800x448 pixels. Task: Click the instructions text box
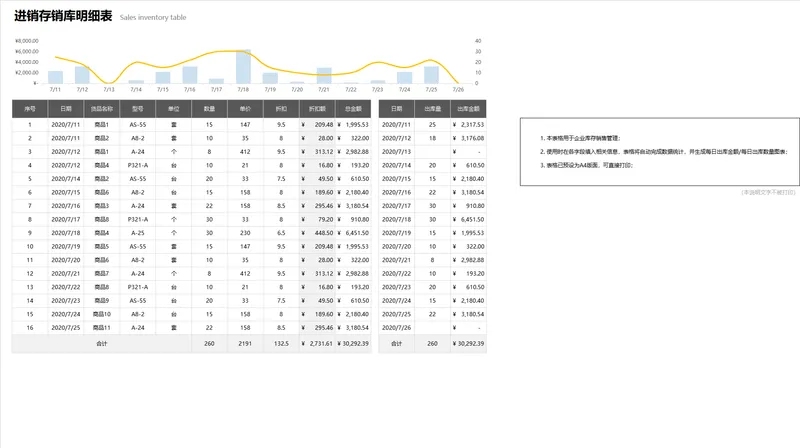660,152
